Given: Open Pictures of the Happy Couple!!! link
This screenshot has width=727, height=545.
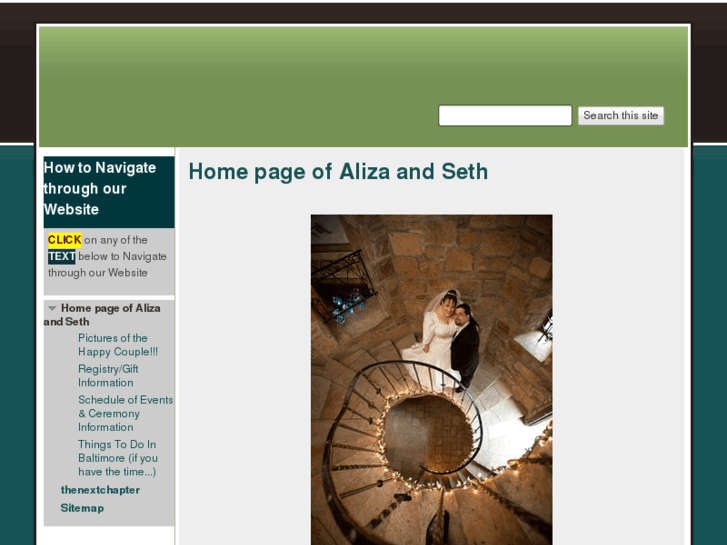Looking at the screenshot, I should point(118,345).
